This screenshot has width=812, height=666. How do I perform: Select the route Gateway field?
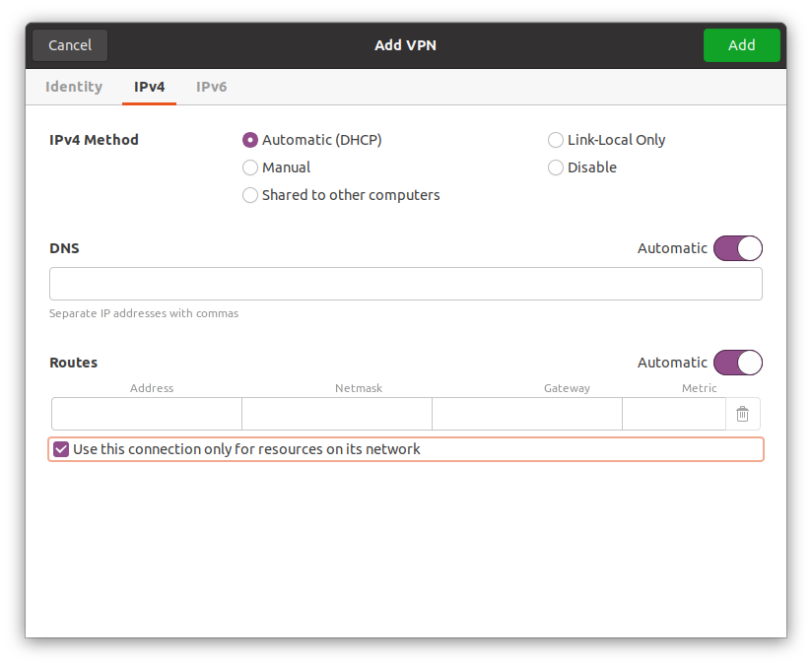pyautogui.click(x=527, y=415)
